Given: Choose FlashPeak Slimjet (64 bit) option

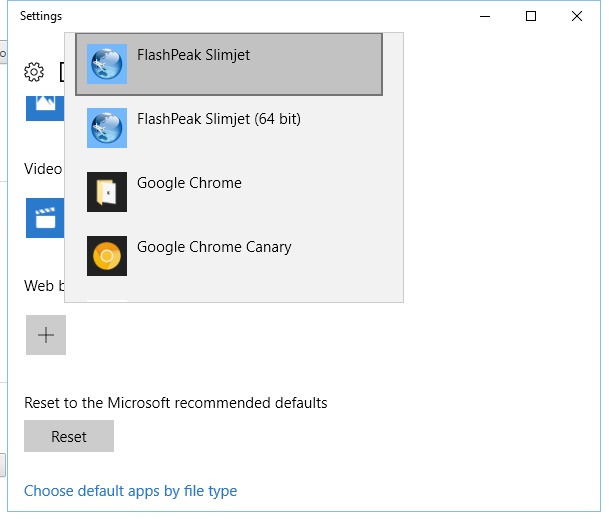Looking at the screenshot, I should (229, 128).
